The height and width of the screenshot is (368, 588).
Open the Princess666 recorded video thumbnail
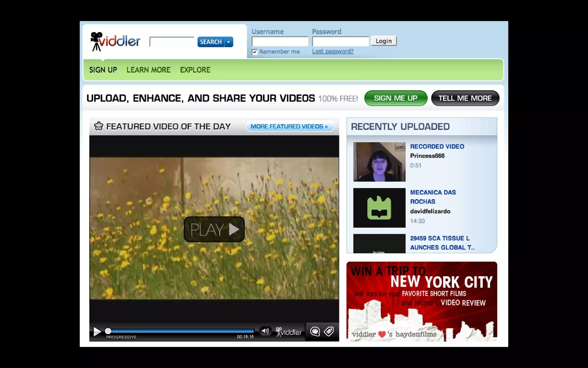point(379,162)
